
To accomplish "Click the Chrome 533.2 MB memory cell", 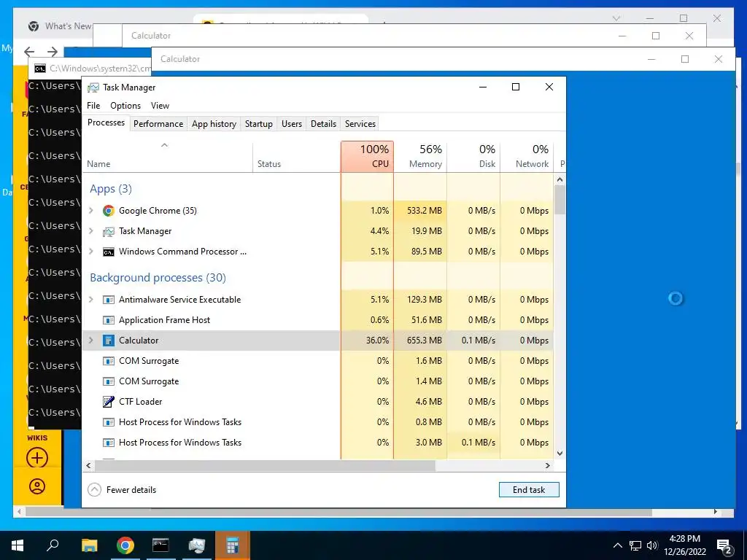I will (x=421, y=211).
